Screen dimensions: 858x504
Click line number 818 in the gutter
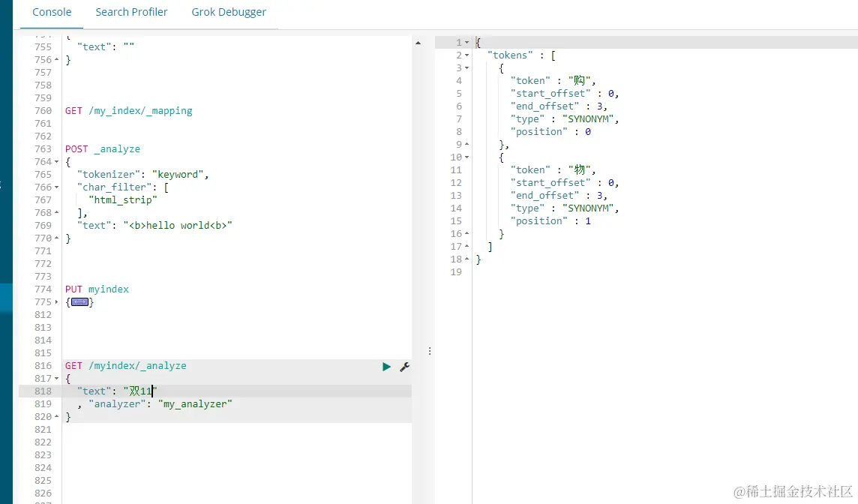(x=43, y=391)
